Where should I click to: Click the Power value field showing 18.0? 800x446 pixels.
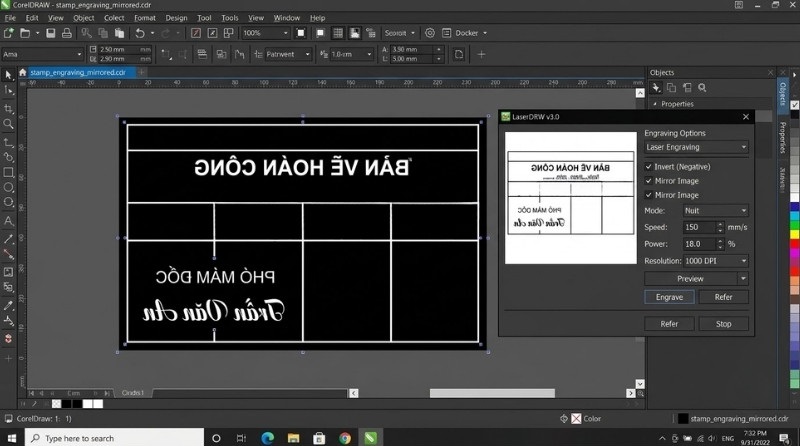pyautogui.click(x=699, y=244)
